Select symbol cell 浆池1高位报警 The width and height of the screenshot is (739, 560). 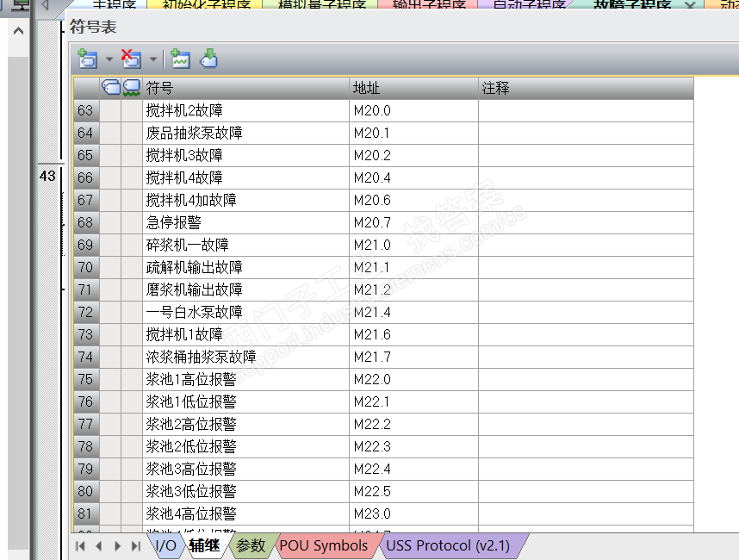[x=246, y=379]
